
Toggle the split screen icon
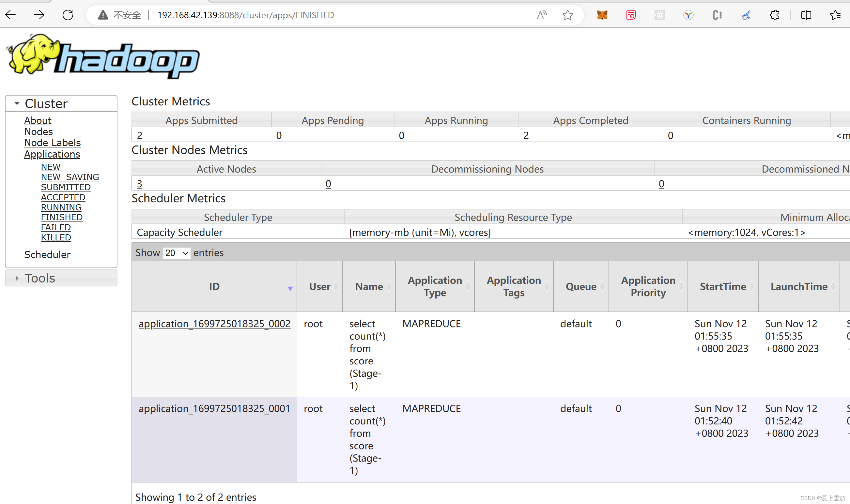click(x=806, y=15)
